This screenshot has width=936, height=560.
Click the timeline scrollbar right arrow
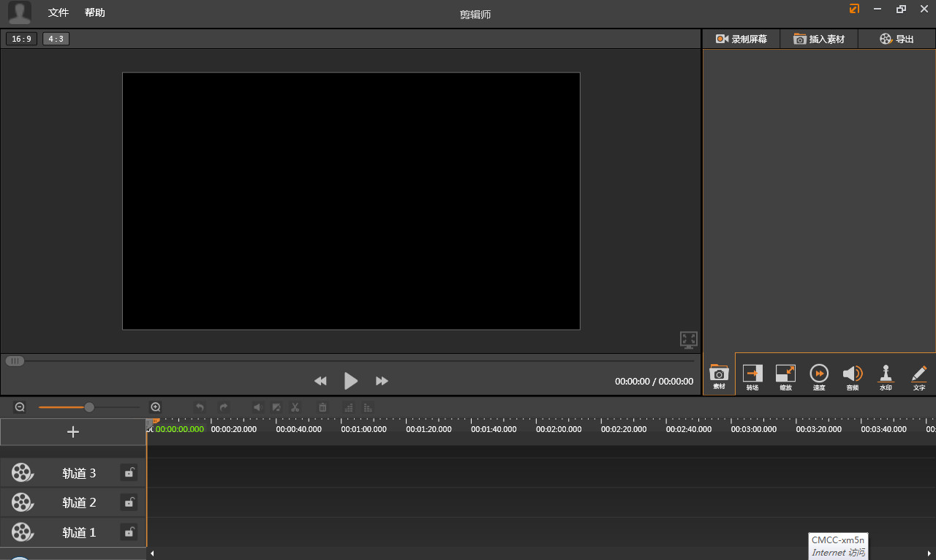tap(930, 553)
